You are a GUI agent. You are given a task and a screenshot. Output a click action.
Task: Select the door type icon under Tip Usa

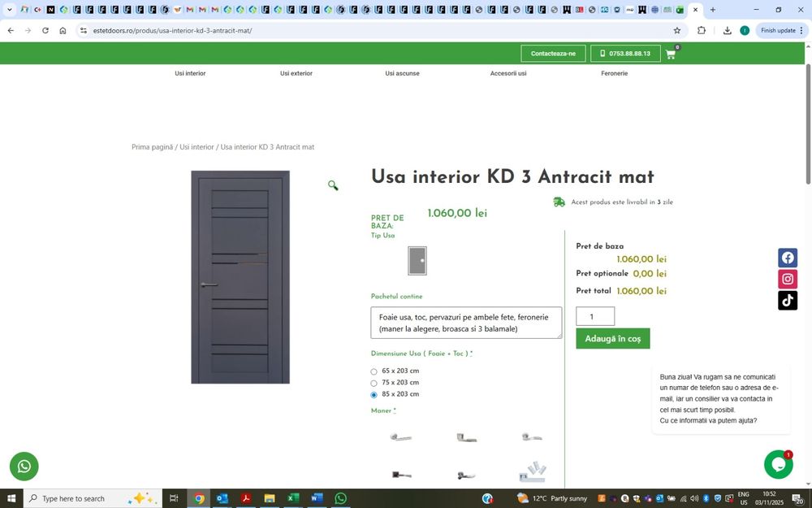coord(417,260)
